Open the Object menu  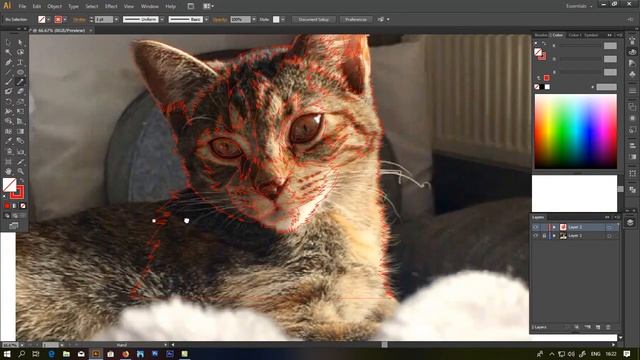coord(54,6)
